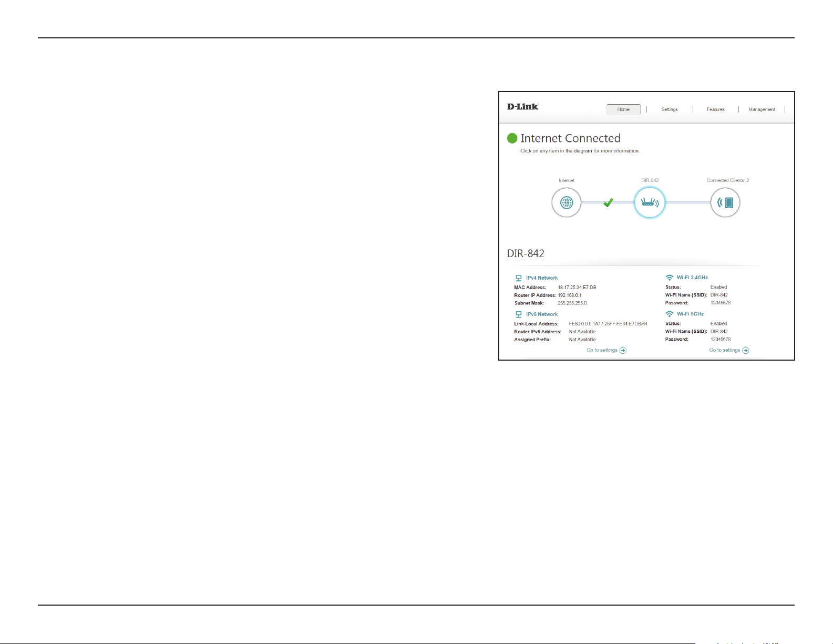
Task: Click the Assigned Prefix label
Action: (532, 340)
